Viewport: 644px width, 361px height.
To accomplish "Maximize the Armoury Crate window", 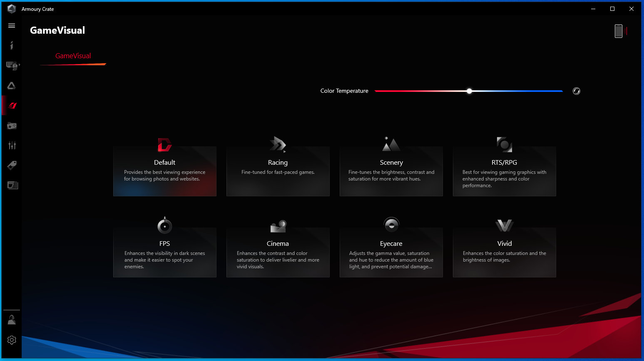I will pyautogui.click(x=612, y=9).
